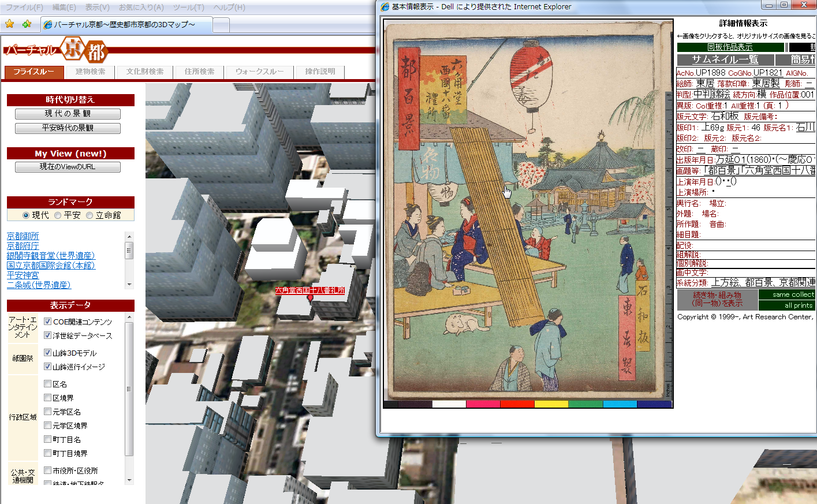Switch to the 文化財検索 tab

[x=145, y=72]
